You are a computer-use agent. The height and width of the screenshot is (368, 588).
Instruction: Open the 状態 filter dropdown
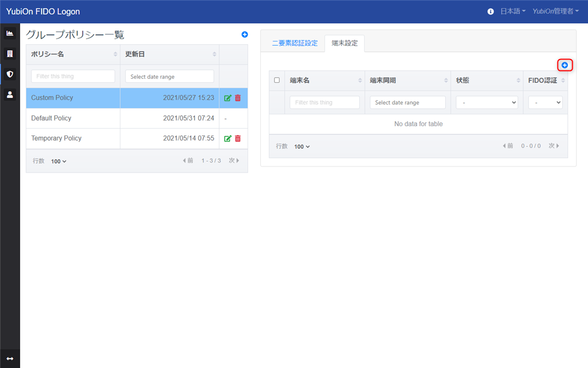(487, 103)
